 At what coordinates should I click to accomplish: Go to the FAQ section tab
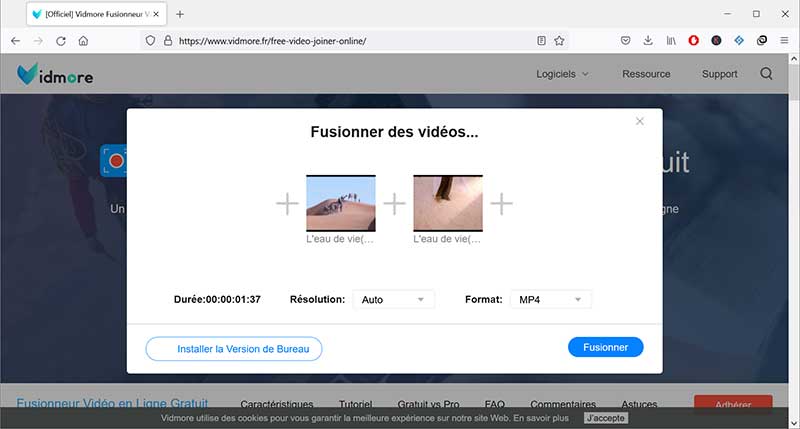pyautogui.click(x=494, y=404)
